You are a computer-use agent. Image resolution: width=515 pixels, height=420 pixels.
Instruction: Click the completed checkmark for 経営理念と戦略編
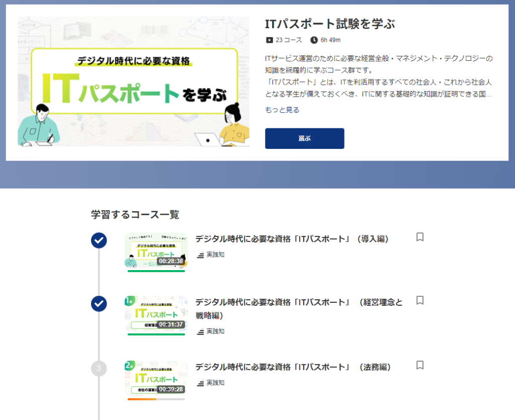99,304
